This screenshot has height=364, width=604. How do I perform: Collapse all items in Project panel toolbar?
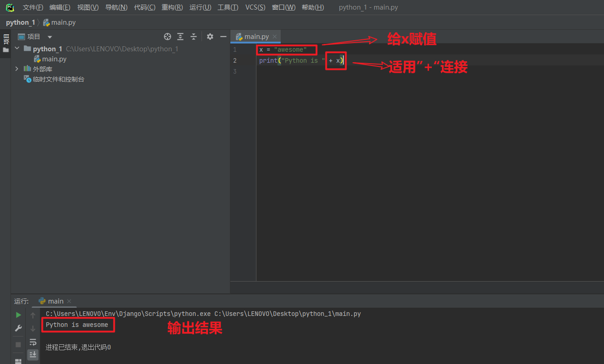click(x=194, y=37)
